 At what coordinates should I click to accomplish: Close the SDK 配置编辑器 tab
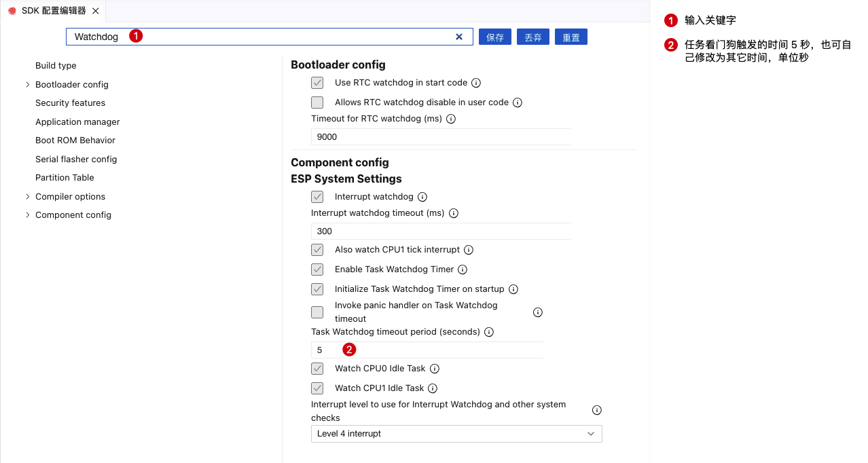[x=95, y=11]
